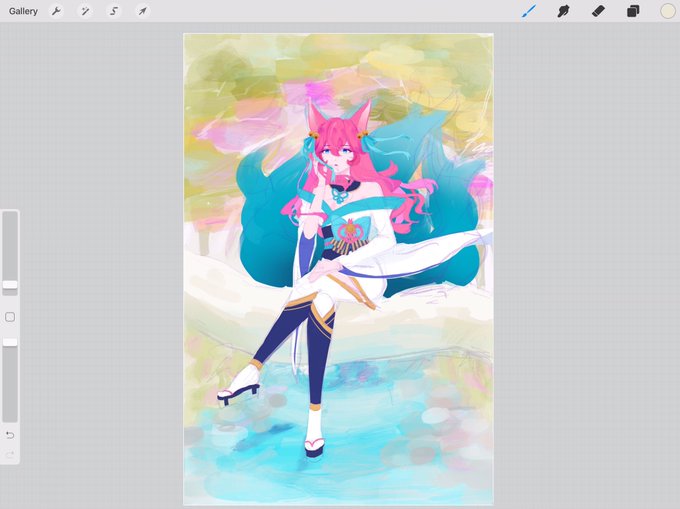Open the Layers panel
Viewport: 680px width, 509px height.
633,11
